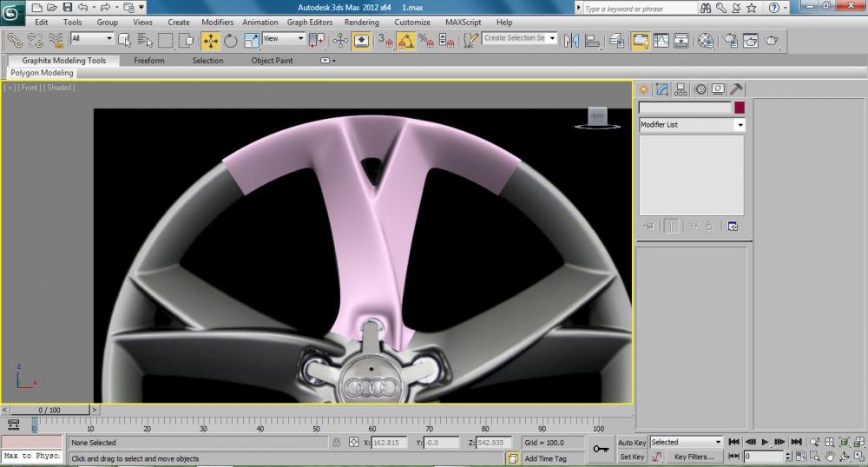Viewport: 868px width, 467px height.
Task: Toggle Angle Snap on the toolbar
Action: coord(406,40)
